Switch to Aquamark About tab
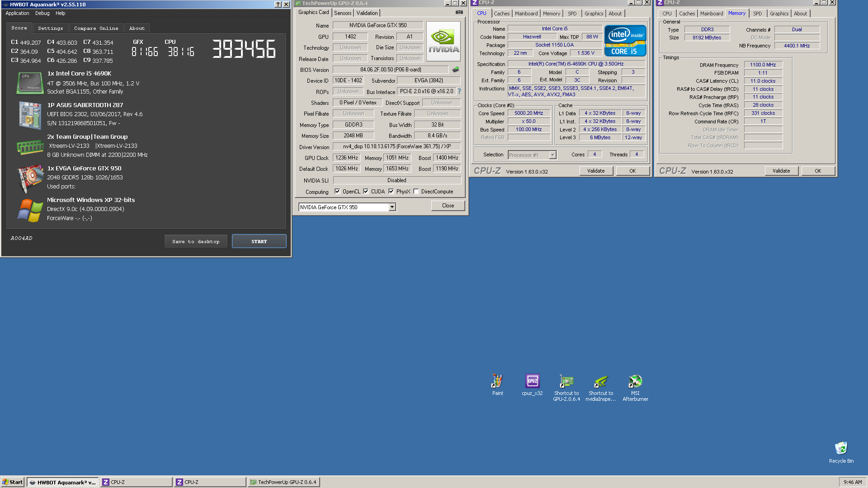 tap(137, 28)
